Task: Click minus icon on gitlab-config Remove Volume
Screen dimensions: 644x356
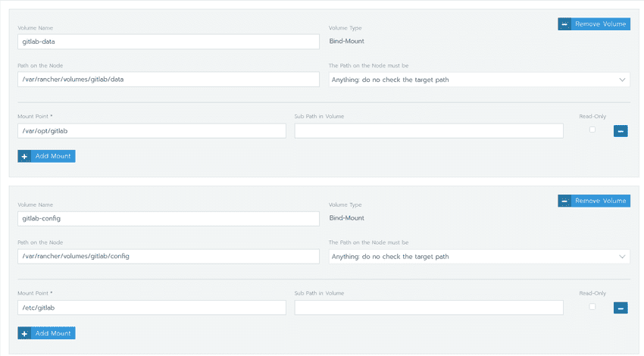Action: click(564, 201)
